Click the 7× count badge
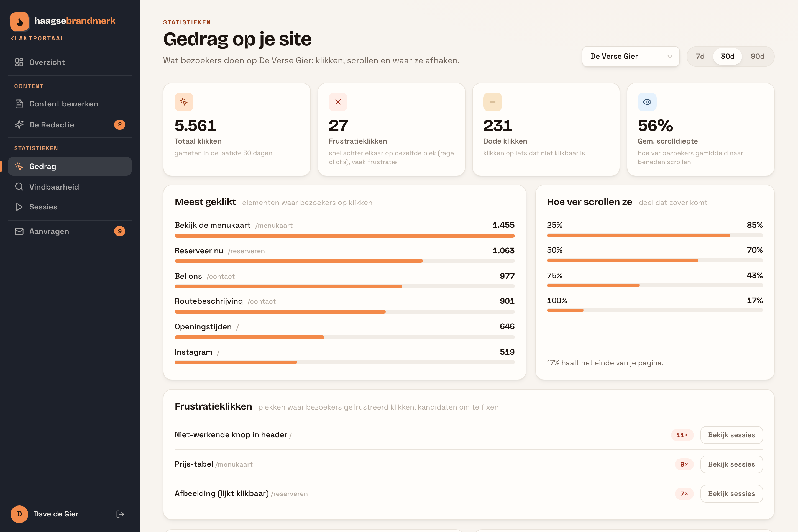Image resolution: width=798 pixels, height=532 pixels. click(684, 494)
